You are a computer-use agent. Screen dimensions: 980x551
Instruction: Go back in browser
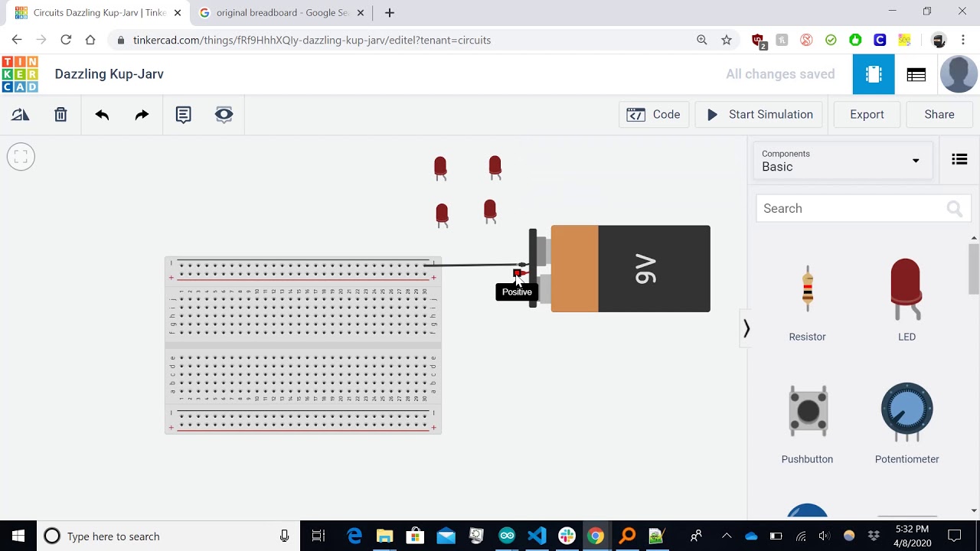[x=17, y=40]
